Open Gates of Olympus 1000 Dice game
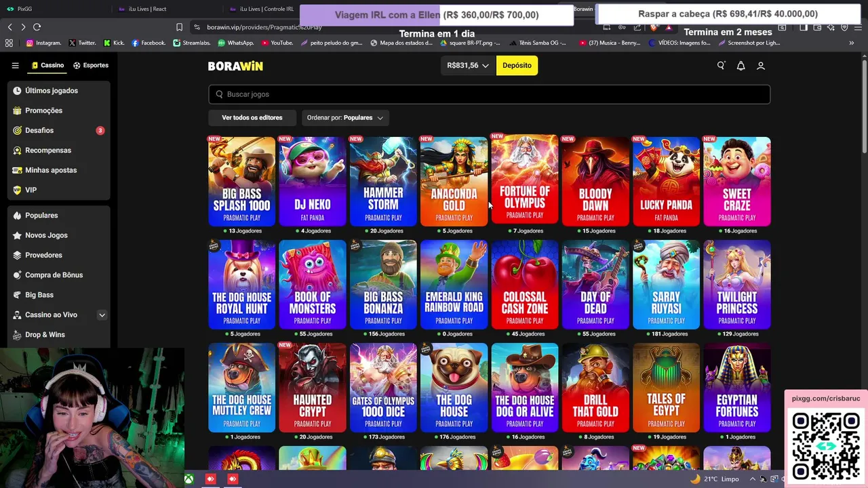Screen dimensions: 868x488 383,388
